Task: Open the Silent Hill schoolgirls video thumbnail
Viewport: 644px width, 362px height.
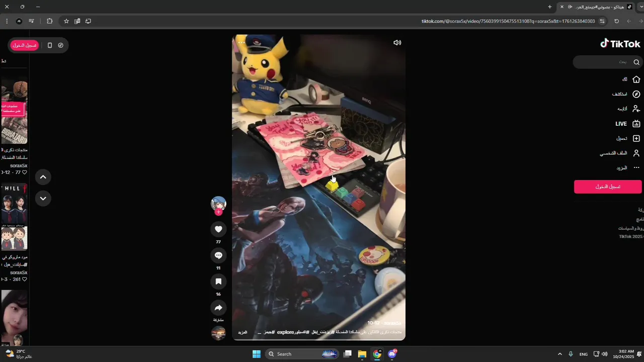Action: click(14, 217)
